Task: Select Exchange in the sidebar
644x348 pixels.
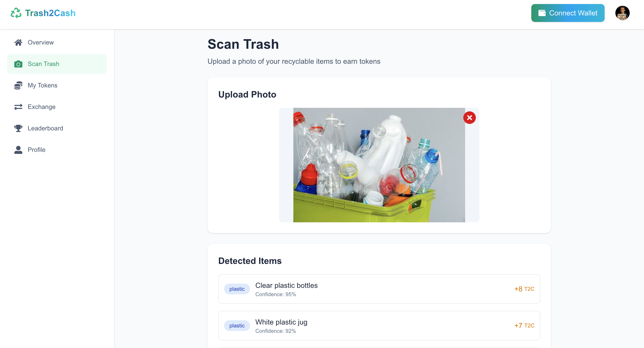Action: point(42,107)
